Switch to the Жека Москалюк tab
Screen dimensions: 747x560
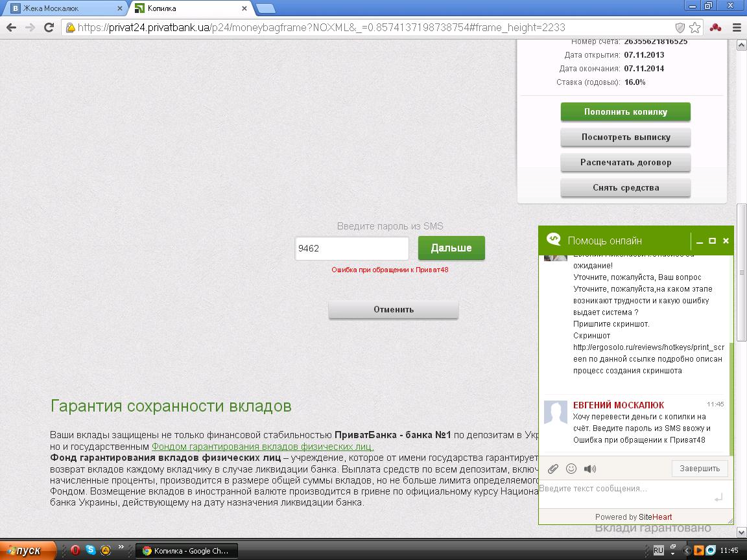tap(67, 8)
